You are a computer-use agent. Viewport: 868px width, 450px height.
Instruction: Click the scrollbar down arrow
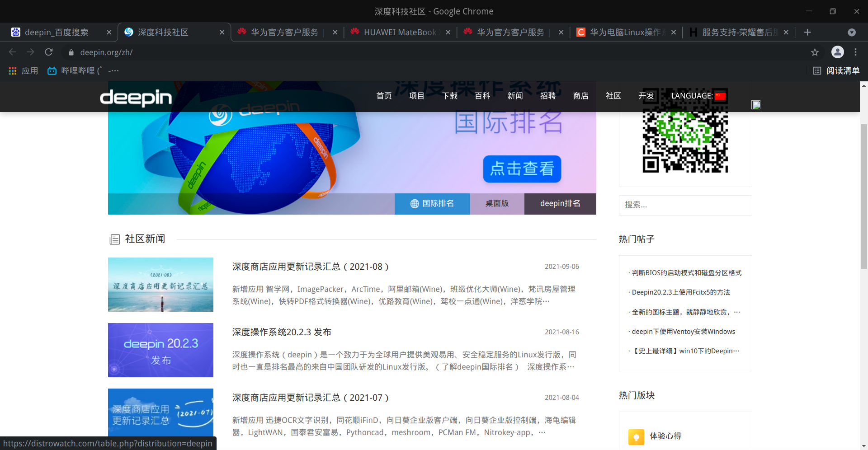click(864, 446)
